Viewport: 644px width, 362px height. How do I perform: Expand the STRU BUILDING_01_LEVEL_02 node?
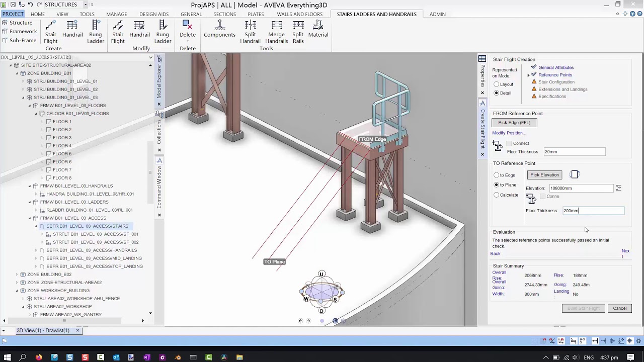coord(23,89)
